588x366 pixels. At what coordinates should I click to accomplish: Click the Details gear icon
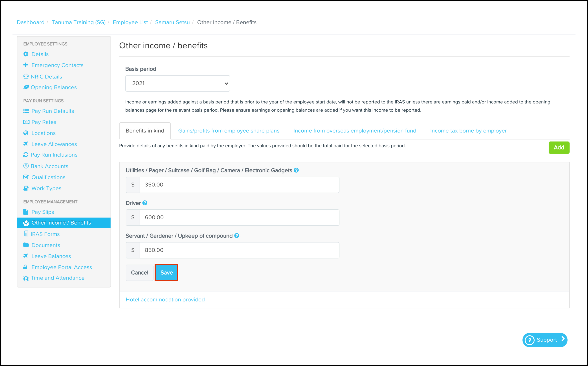pyautogui.click(x=26, y=54)
